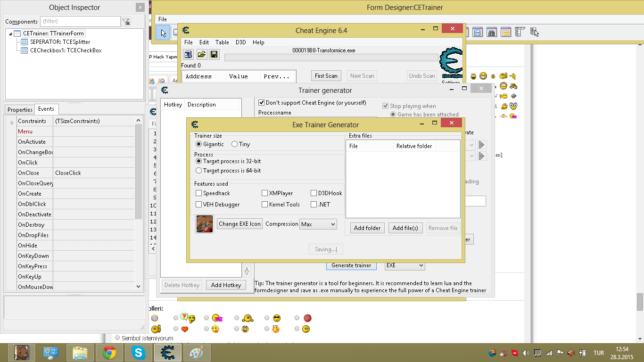Open the Compression dropdown showing Max
The width and height of the screenshot is (644, 362).
point(318,224)
